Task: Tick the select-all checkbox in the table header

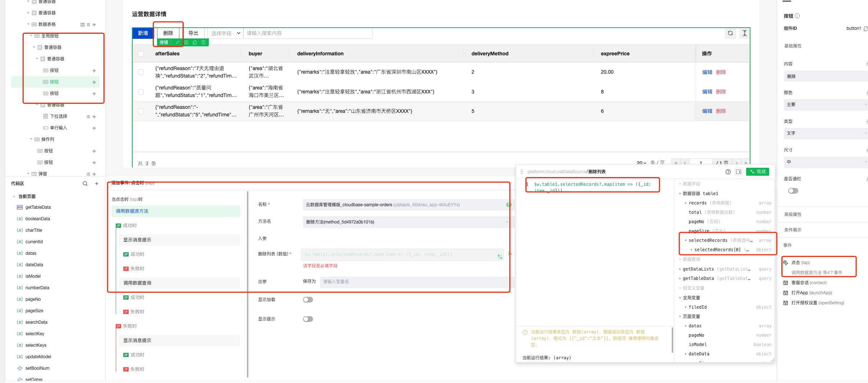Action: tap(141, 54)
